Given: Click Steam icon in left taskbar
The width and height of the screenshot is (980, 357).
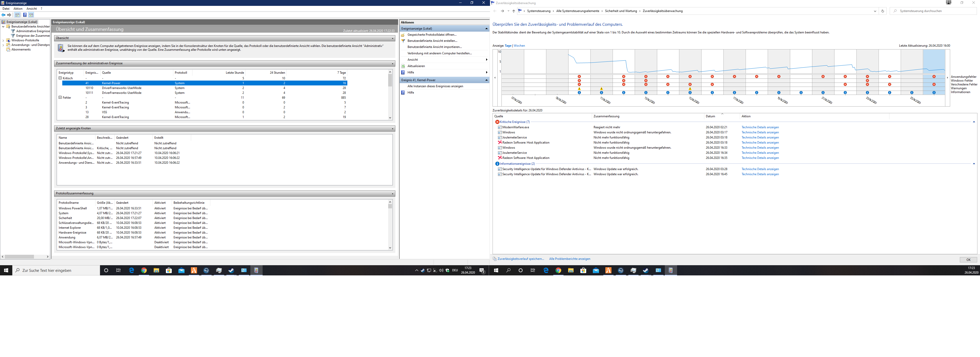Looking at the screenshot, I should (231, 270).
